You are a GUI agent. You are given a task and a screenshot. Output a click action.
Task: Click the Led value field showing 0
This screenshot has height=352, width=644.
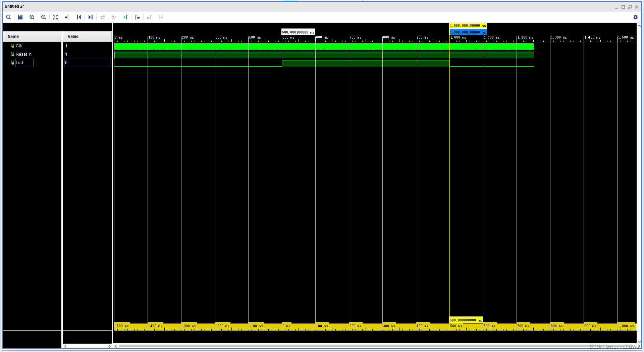point(87,63)
